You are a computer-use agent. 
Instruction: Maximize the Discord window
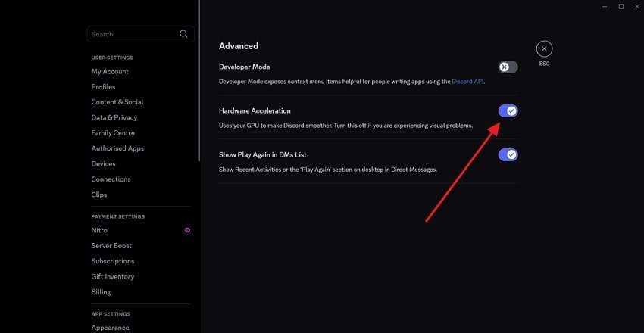tap(621, 7)
